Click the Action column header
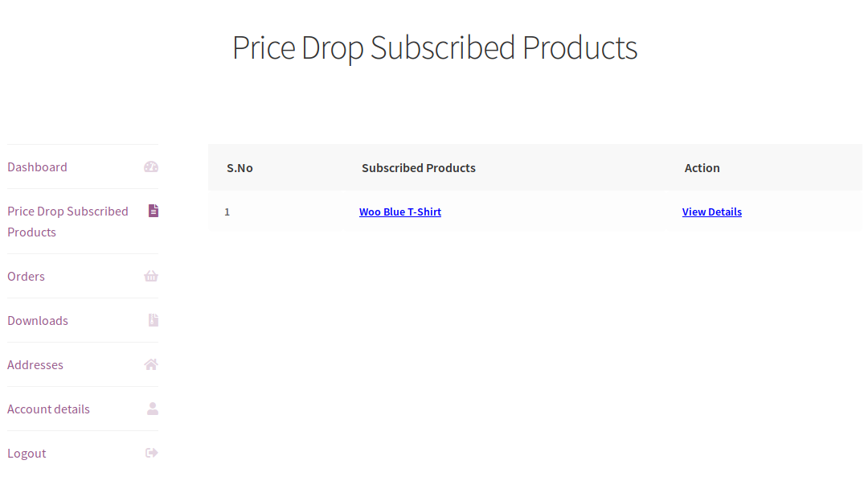Image resolution: width=868 pixels, height=489 pixels. click(702, 168)
